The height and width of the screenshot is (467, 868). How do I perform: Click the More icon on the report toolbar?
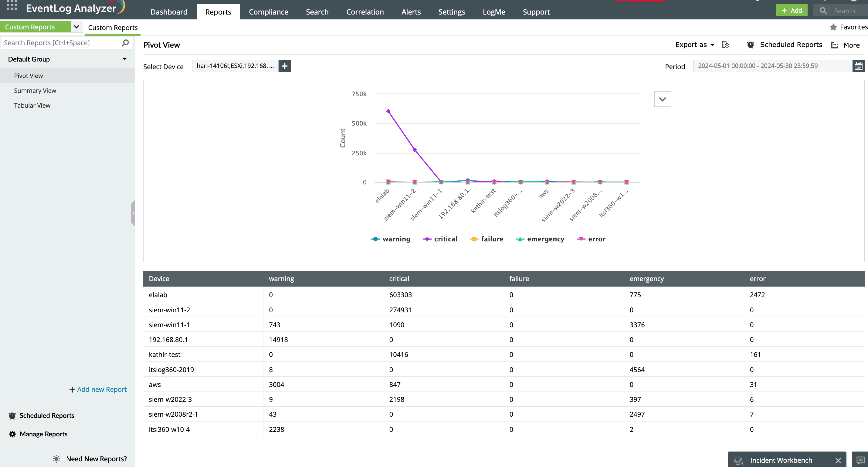[x=834, y=45]
